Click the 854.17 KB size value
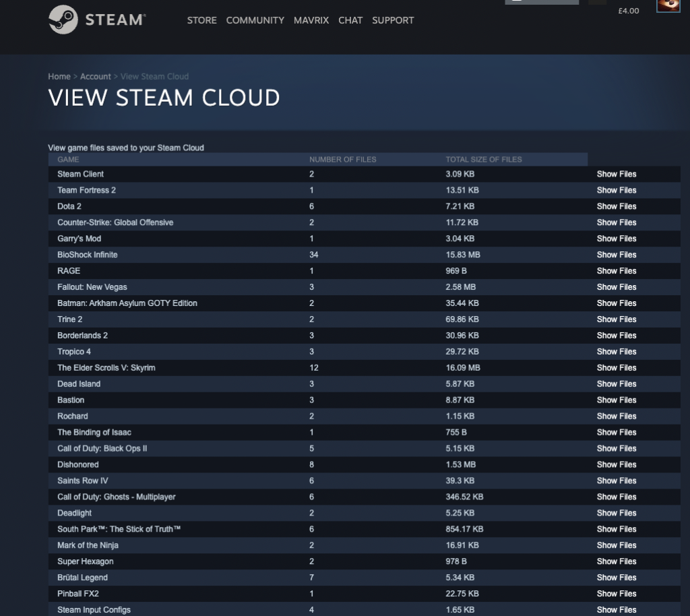The height and width of the screenshot is (616, 690). [x=464, y=529]
